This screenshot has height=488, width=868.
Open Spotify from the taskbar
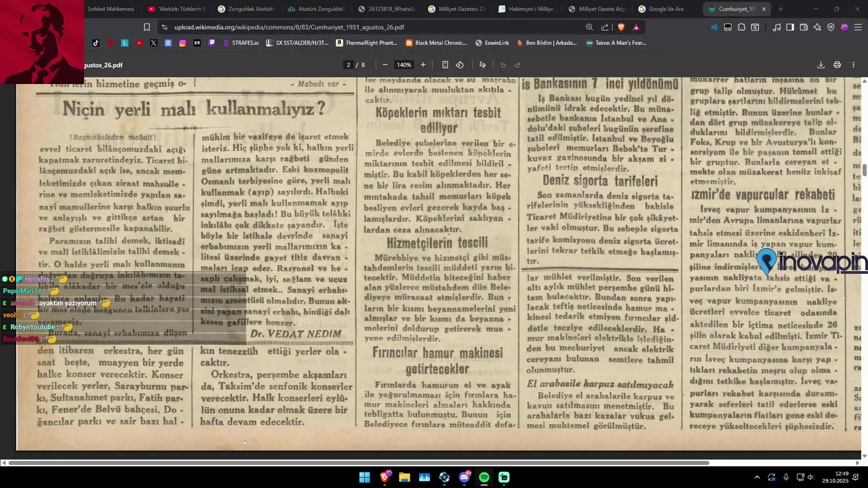coord(484,477)
